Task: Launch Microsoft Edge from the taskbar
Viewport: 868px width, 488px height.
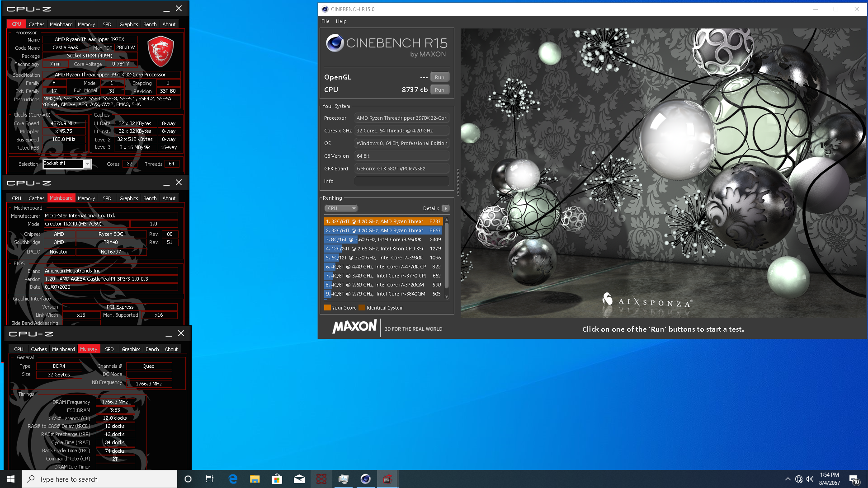Action: click(233, 479)
